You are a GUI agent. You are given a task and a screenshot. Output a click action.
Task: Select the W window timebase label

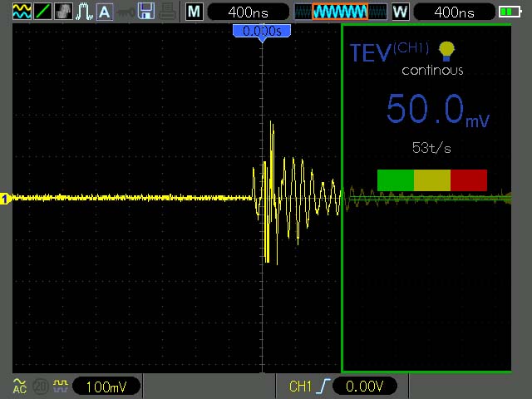coord(401,12)
